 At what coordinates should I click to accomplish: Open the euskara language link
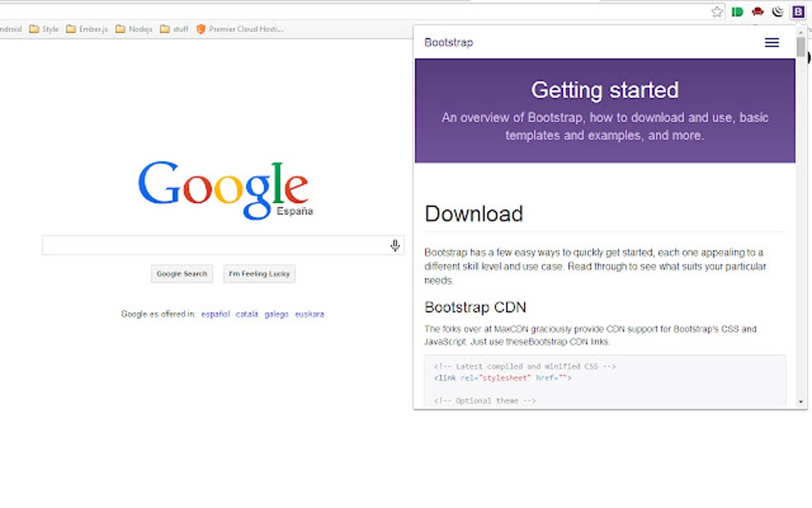(x=309, y=314)
